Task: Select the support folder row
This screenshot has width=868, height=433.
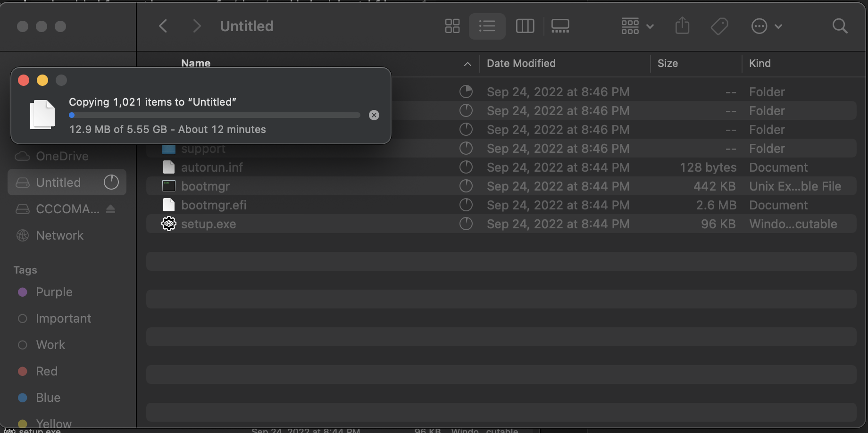Action: (501, 149)
